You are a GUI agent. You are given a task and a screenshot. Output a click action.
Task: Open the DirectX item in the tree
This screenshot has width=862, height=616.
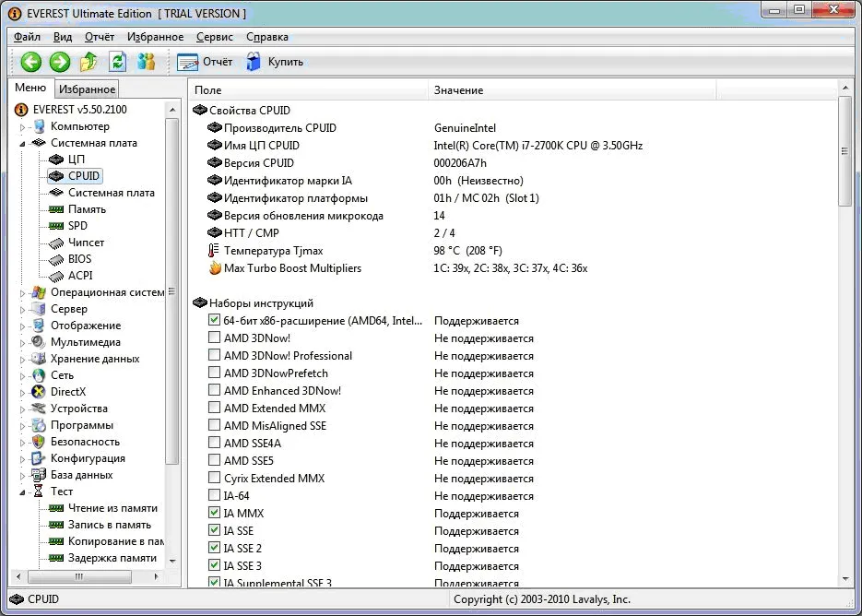pos(68,392)
